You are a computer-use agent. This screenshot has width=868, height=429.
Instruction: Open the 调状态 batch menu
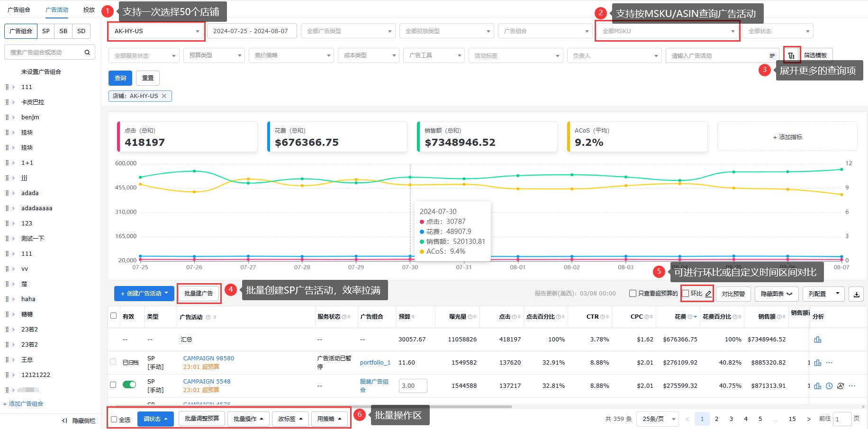click(x=155, y=419)
